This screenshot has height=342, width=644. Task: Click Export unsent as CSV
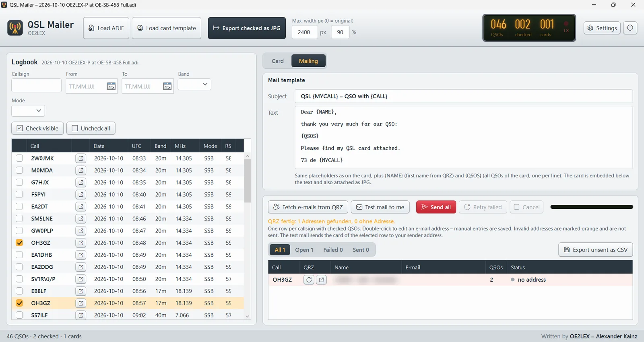pyautogui.click(x=596, y=250)
